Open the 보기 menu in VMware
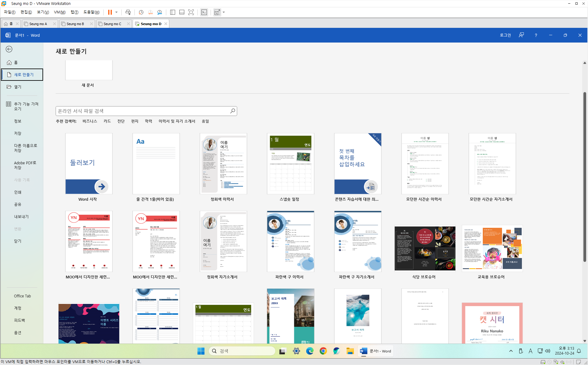 pyautogui.click(x=43, y=12)
